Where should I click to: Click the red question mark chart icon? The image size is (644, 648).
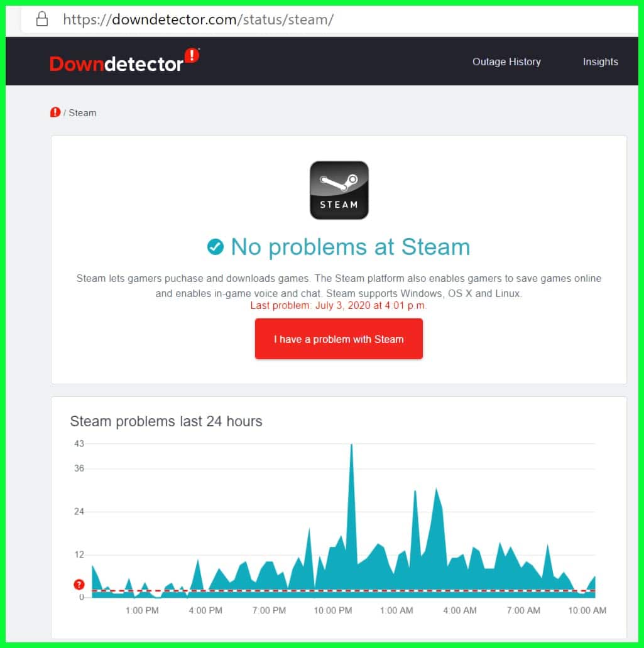click(79, 585)
